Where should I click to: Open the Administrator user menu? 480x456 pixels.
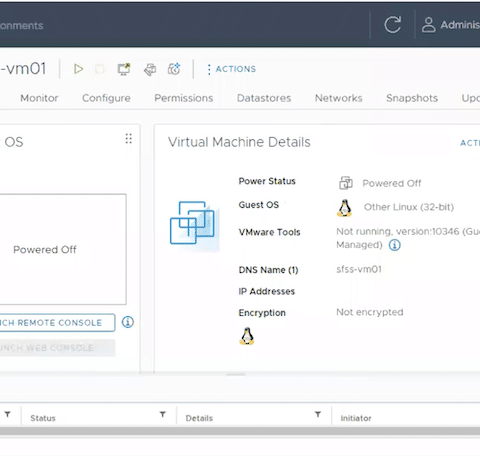pyautogui.click(x=451, y=25)
